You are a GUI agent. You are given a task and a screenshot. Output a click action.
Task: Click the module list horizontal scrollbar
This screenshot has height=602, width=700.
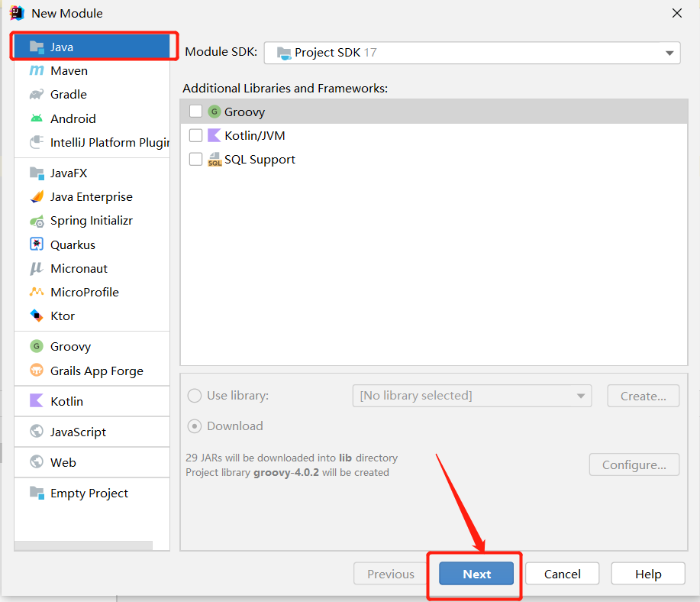click(x=83, y=545)
